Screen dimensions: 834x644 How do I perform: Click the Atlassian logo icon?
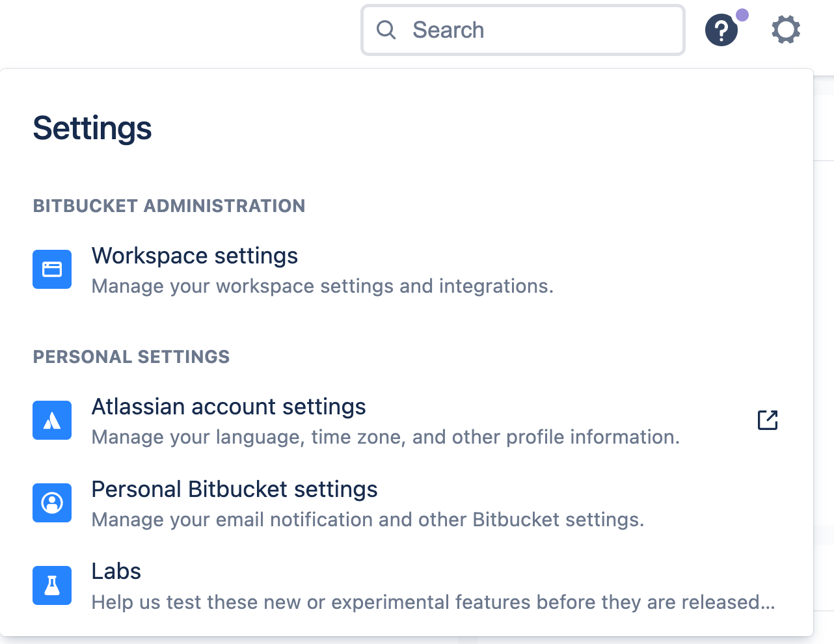52,420
